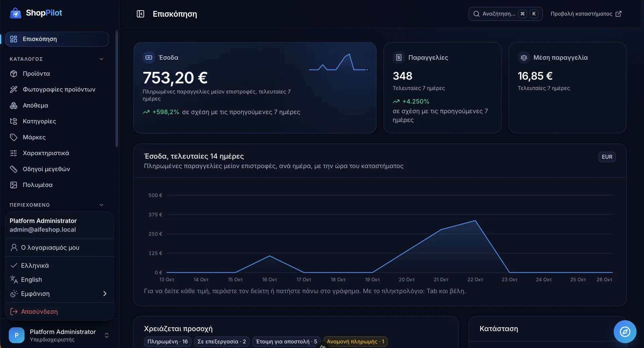Viewport: 644px width, 348px height.
Task: Open Προϊόντα from the sidebar
Action: [57, 73]
